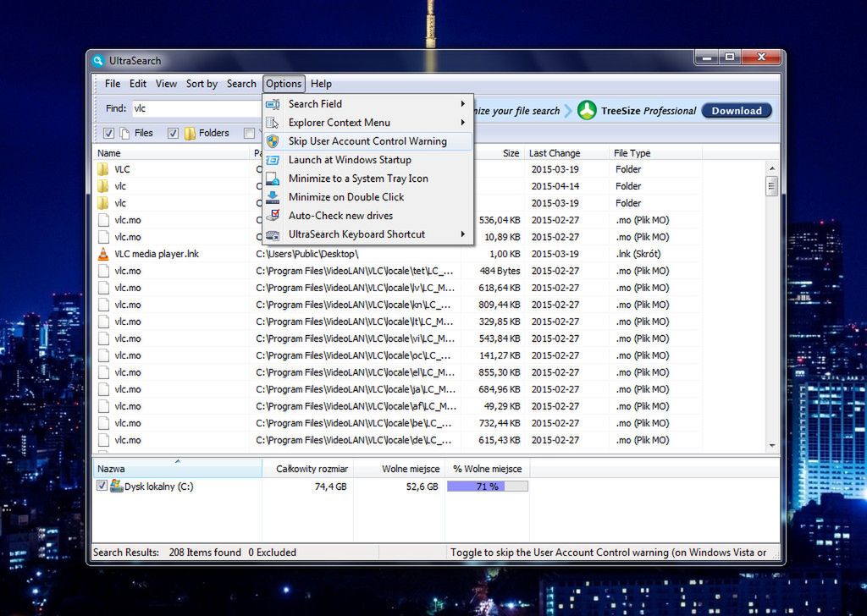Select Minimize to a System Tray Icon
This screenshot has width=867, height=616.
coord(367,179)
